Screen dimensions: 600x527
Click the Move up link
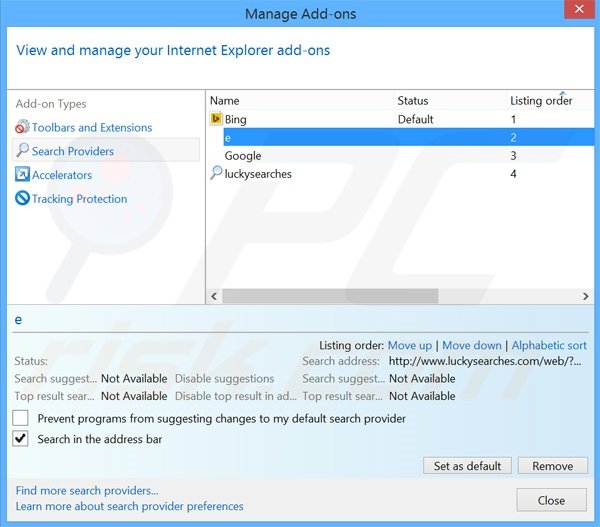tap(410, 345)
